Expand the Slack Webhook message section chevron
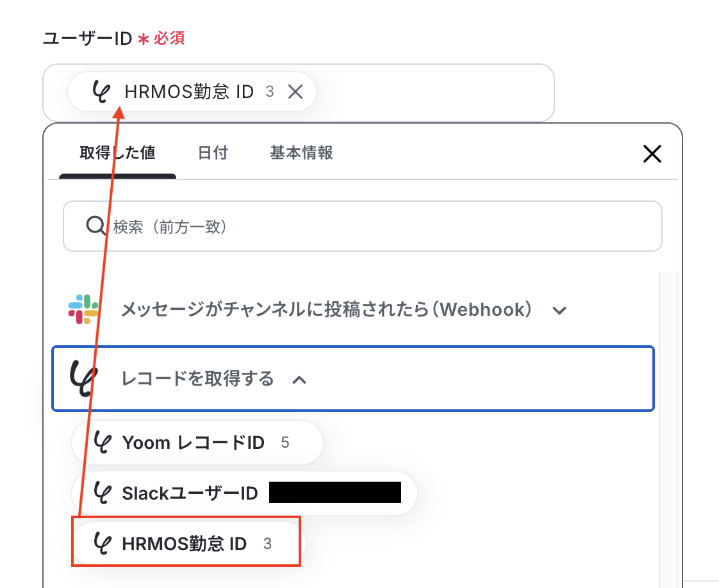 pos(559,311)
